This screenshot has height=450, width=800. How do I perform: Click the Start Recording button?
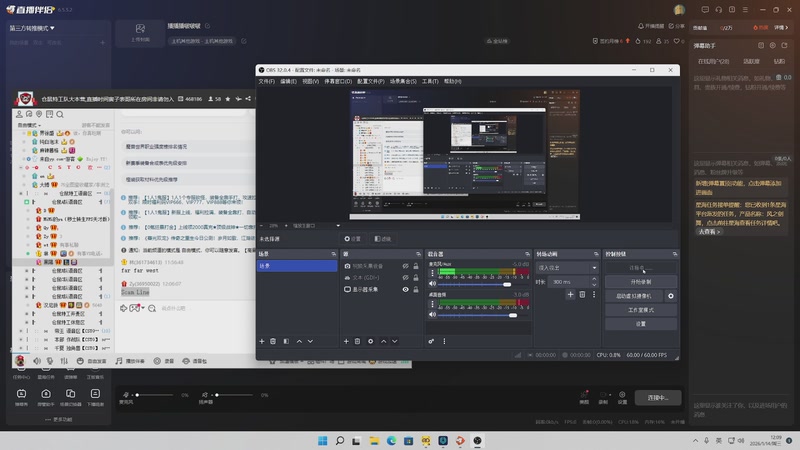tap(640, 282)
